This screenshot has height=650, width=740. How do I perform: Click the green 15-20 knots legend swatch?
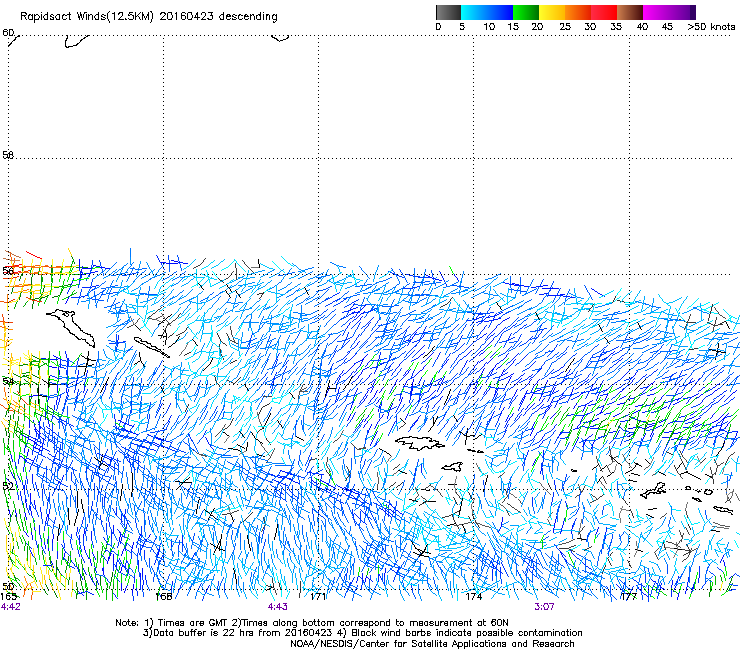click(526, 12)
